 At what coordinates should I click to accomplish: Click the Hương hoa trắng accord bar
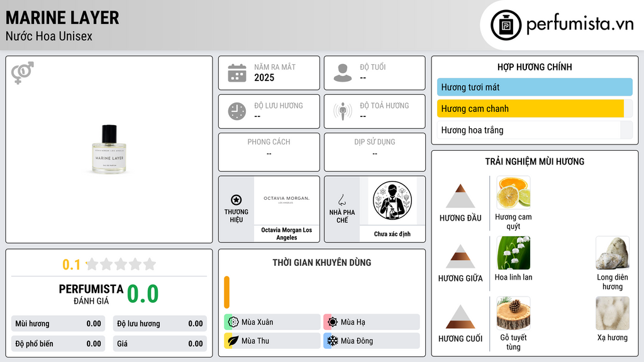[x=535, y=130]
